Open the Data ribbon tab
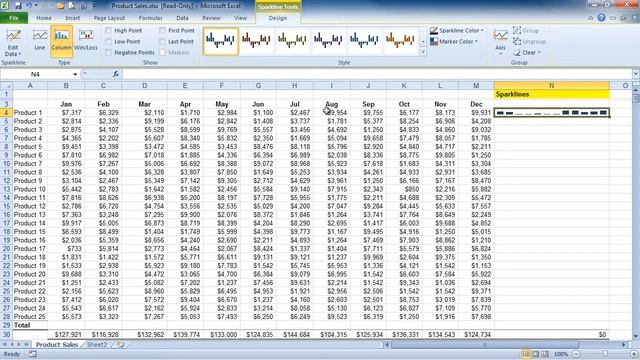 click(182, 18)
